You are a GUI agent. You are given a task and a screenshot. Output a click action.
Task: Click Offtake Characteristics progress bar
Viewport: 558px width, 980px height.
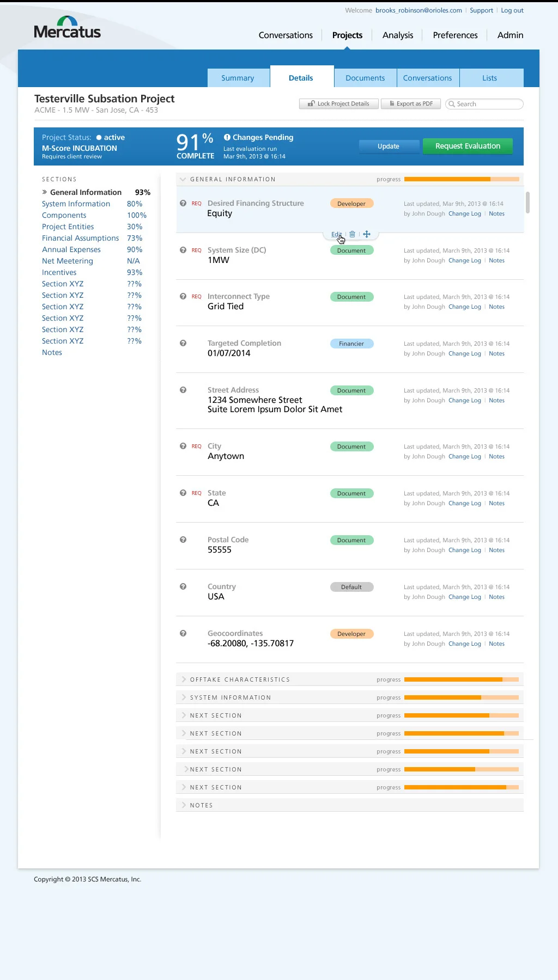click(x=462, y=679)
